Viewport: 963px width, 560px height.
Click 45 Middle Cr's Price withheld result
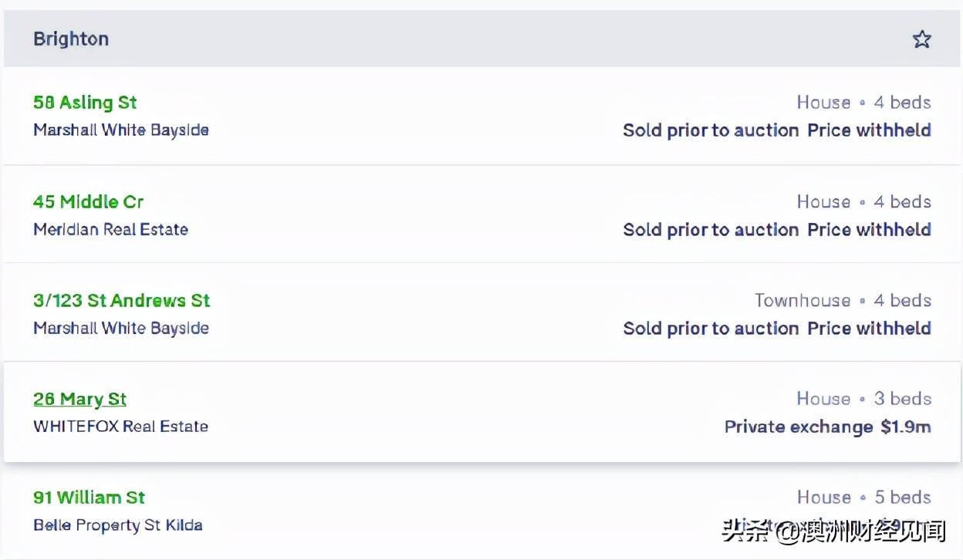(869, 230)
